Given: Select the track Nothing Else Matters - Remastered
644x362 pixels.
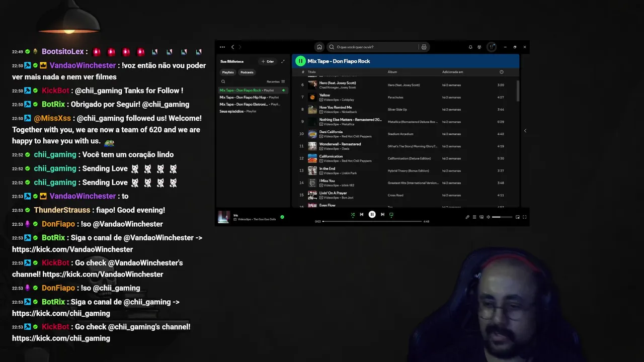Looking at the screenshot, I should 351,120.
